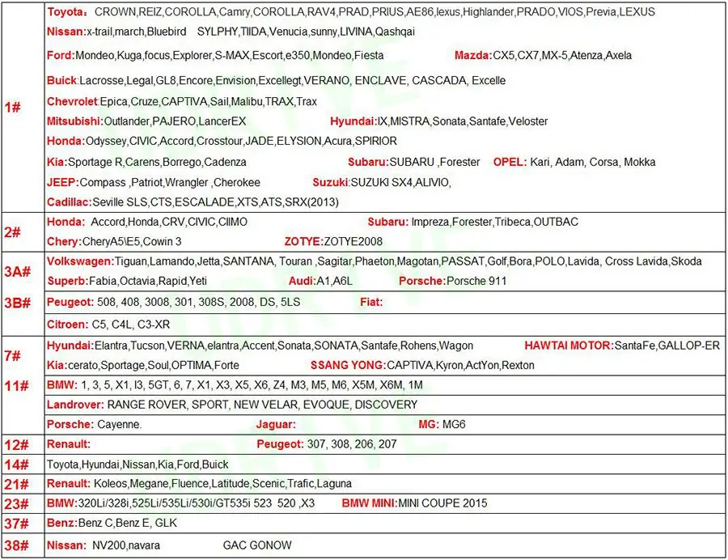
Task: Click the Porsche heading beside Porsche 911
Action: pos(422,281)
